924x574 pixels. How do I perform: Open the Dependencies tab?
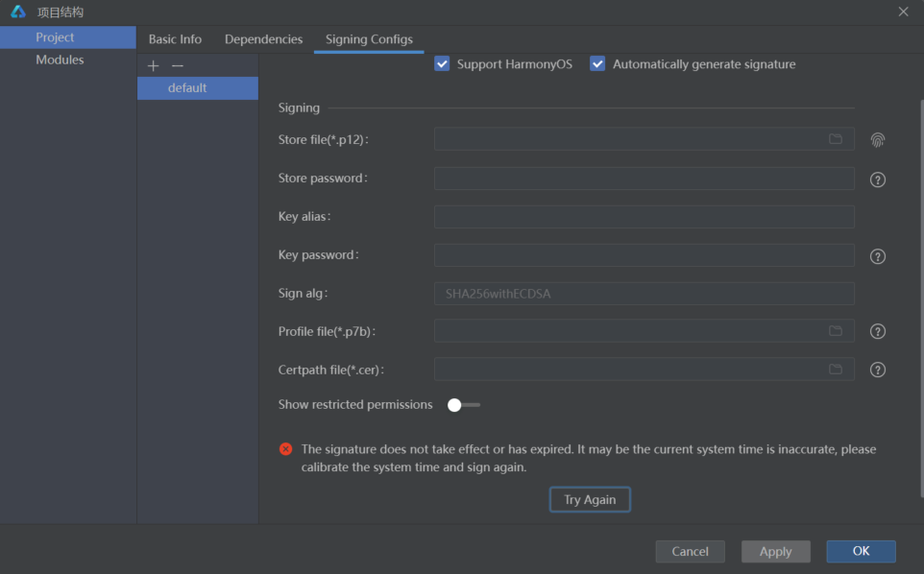point(263,39)
